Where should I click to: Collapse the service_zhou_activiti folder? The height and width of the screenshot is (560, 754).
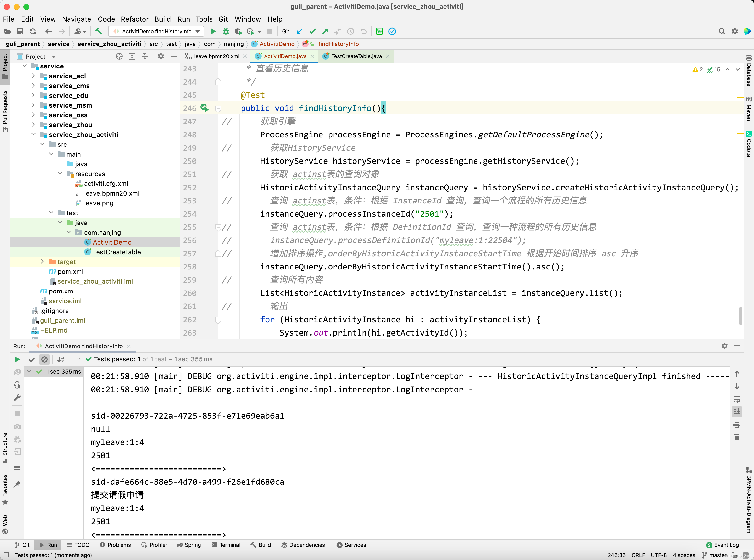(33, 134)
